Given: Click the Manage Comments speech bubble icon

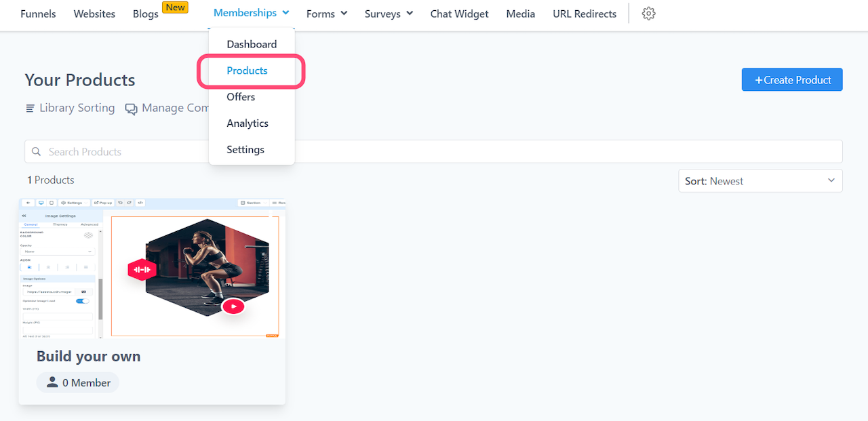Looking at the screenshot, I should (131, 108).
